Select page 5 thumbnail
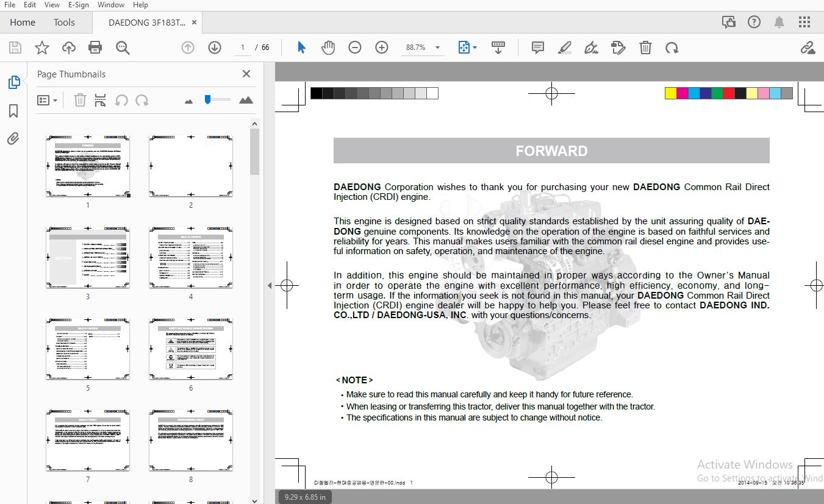The height and width of the screenshot is (504, 824). [x=88, y=349]
